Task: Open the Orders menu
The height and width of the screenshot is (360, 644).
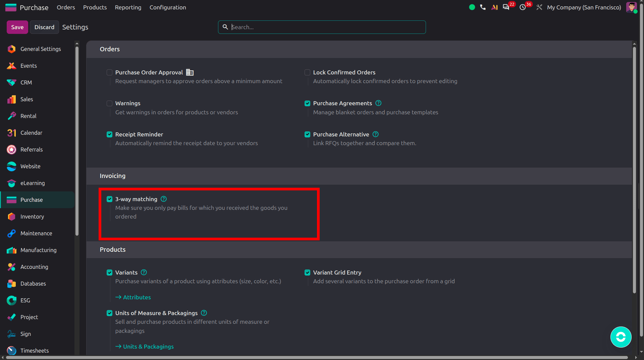Action: tap(66, 7)
